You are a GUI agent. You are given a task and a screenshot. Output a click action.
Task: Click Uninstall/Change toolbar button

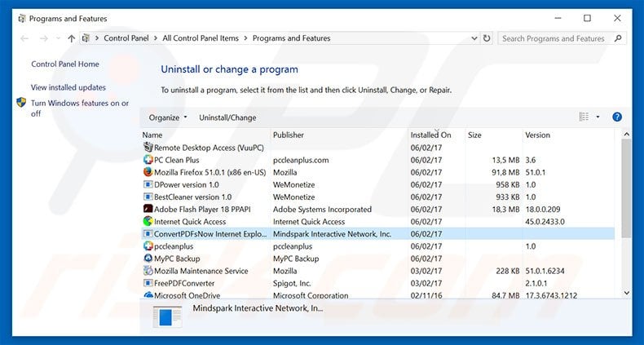227,117
